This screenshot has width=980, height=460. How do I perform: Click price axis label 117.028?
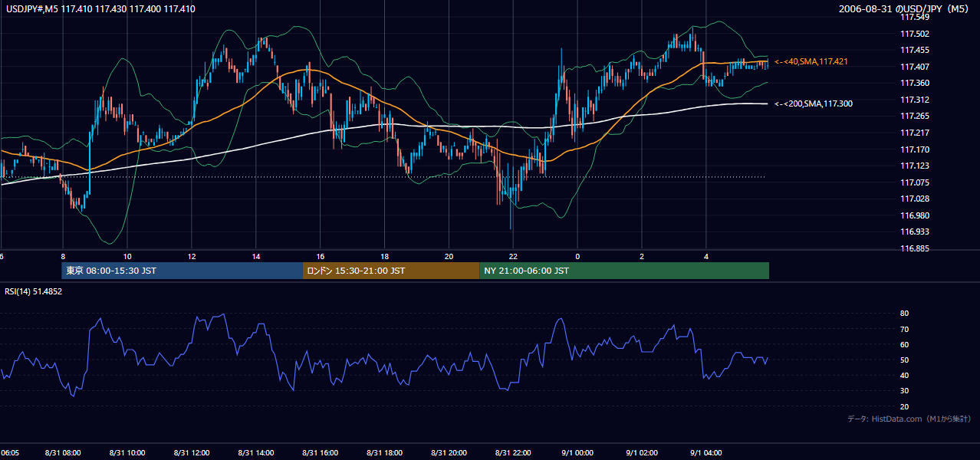click(x=913, y=199)
